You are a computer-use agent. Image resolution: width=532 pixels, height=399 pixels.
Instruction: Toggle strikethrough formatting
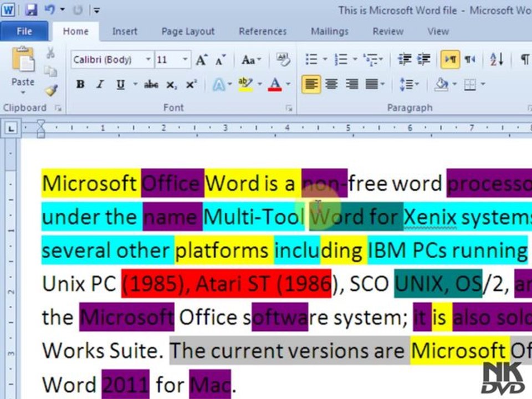151,84
